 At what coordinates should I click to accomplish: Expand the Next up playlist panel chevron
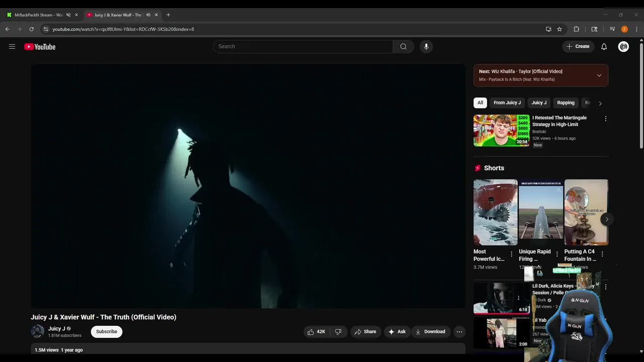click(x=599, y=75)
